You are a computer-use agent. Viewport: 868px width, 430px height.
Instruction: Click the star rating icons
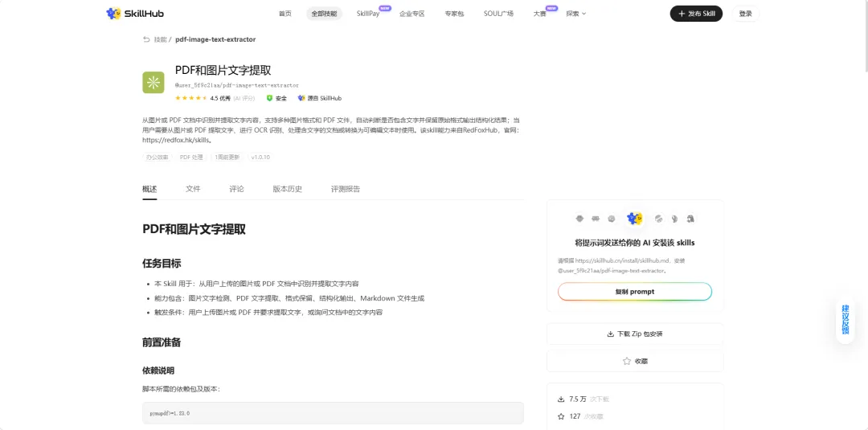(191, 98)
